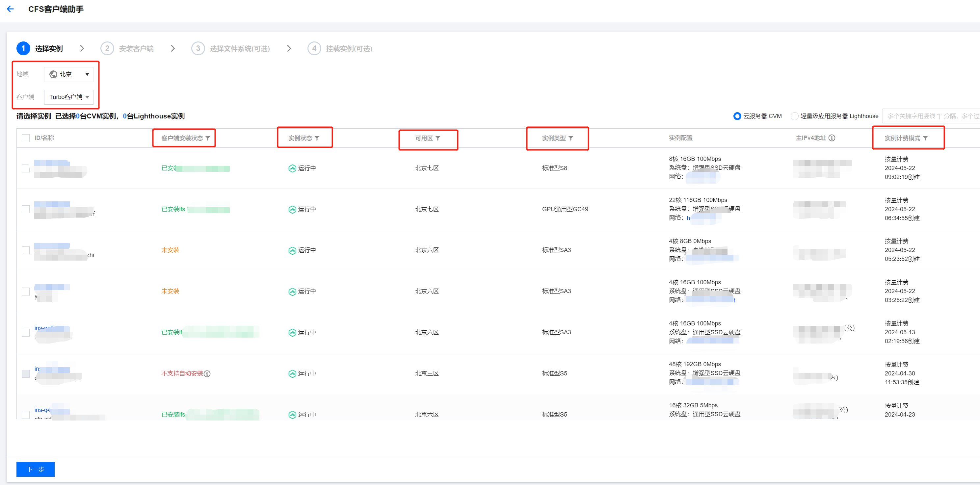This screenshot has height=485, width=980.
Task: Toggle the select-all checkbox in table header
Action: [25, 138]
